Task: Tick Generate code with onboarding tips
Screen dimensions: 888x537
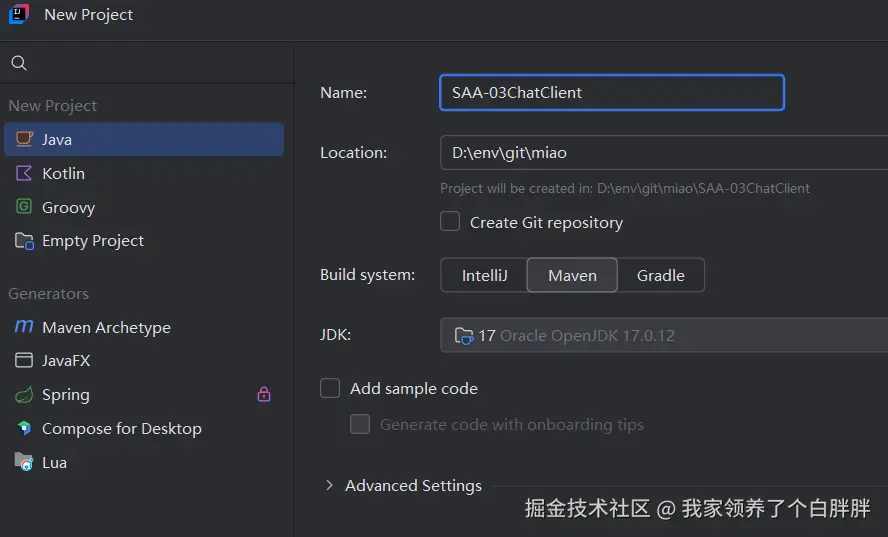Action: tap(360, 425)
